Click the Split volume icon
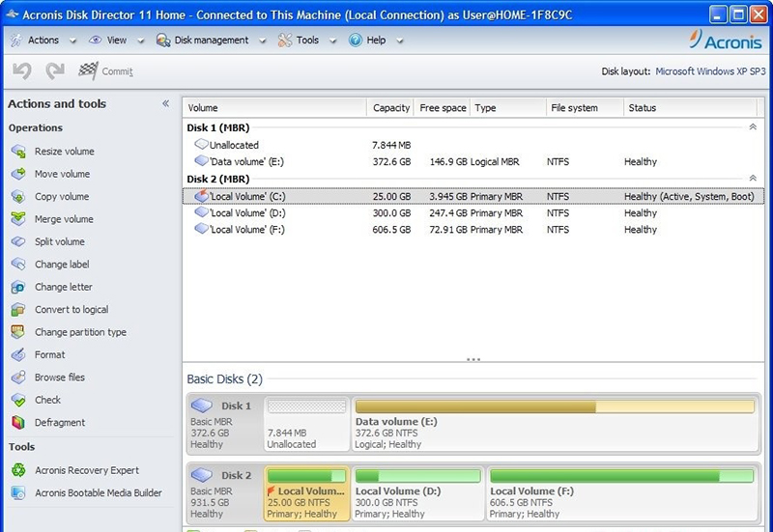The height and width of the screenshot is (532, 773). 18,242
